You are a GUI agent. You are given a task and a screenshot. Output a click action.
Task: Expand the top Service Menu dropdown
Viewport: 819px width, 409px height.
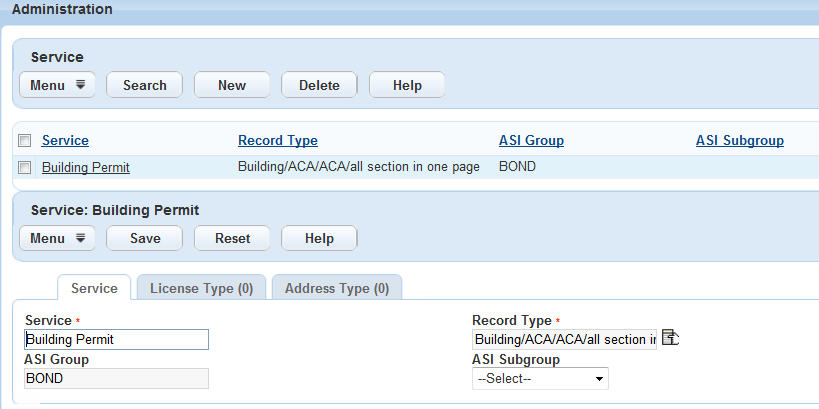[x=57, y=85]
